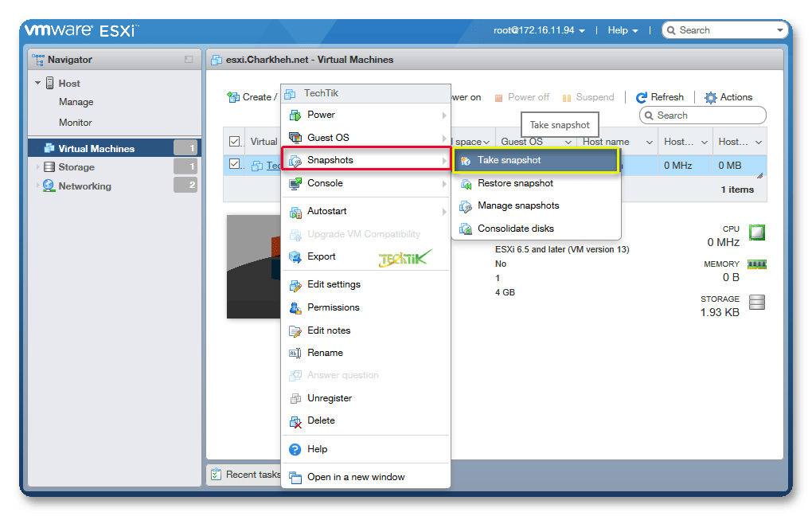Open the Power submenu
This screenshot has width=812, height=516.
point(366,115)
